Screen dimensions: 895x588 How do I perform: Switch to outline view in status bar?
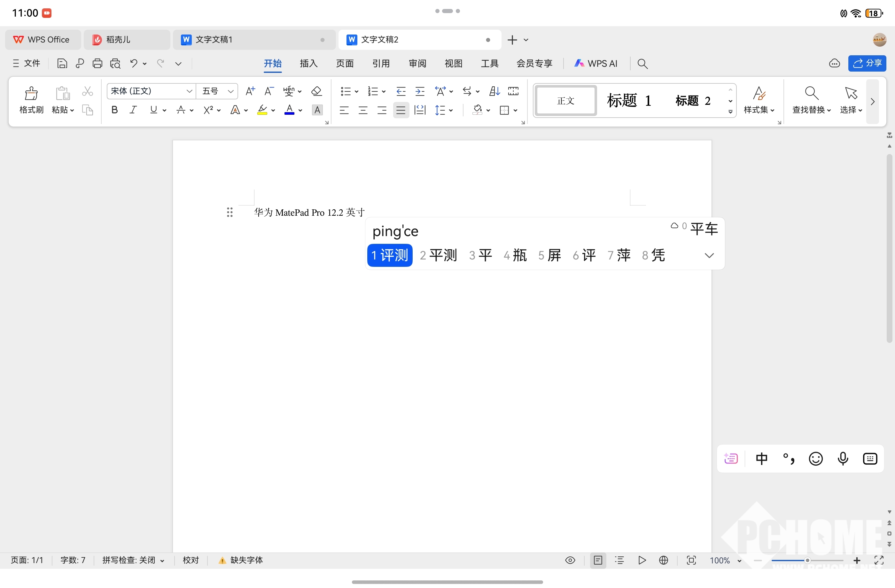pyautogui.click(x=619, y=561)
